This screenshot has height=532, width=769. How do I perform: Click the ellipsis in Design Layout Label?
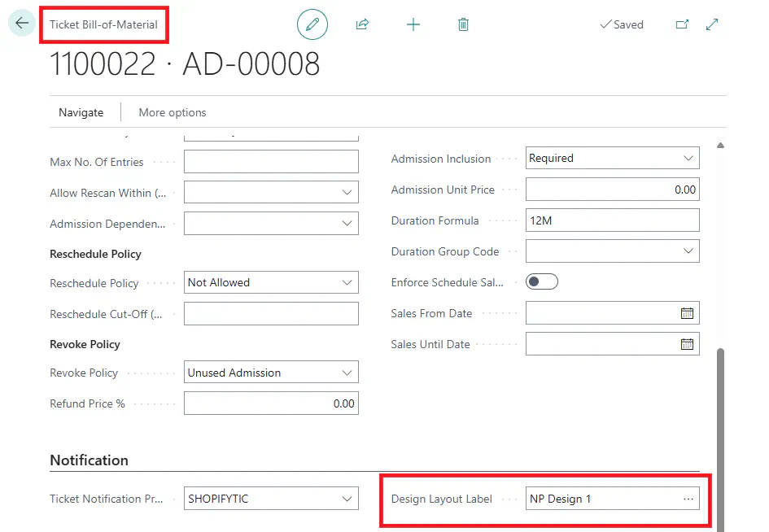pos(688,499)
